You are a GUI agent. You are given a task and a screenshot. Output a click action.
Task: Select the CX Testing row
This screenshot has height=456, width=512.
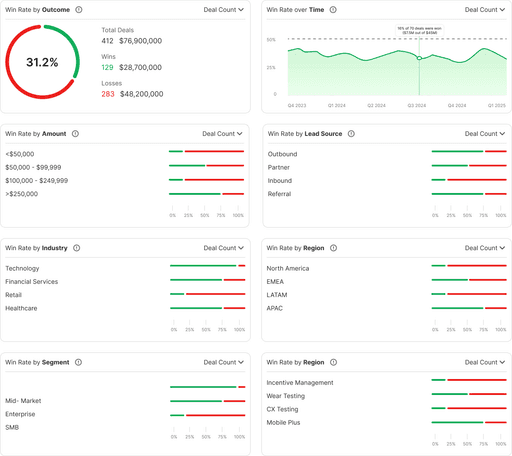(x=386, y=409)
